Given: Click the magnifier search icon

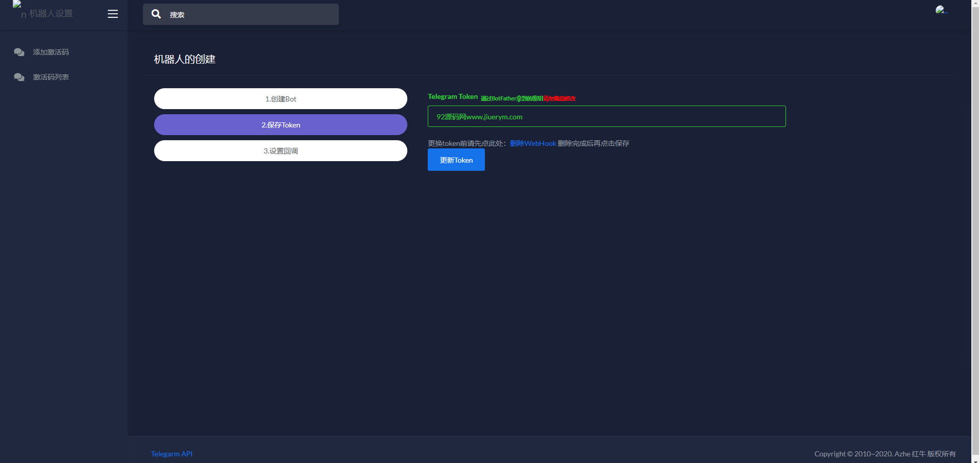Looking at the screenshot, I should (x=156, y=14).
